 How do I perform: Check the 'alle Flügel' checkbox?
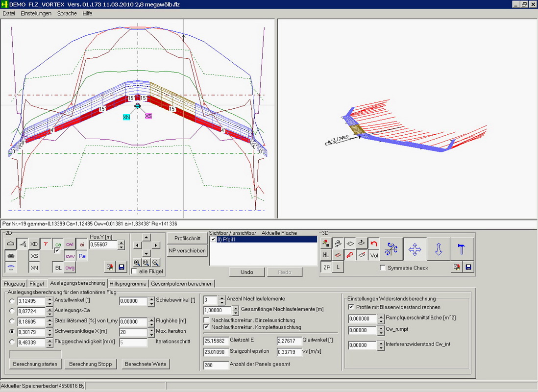(134, 271)
